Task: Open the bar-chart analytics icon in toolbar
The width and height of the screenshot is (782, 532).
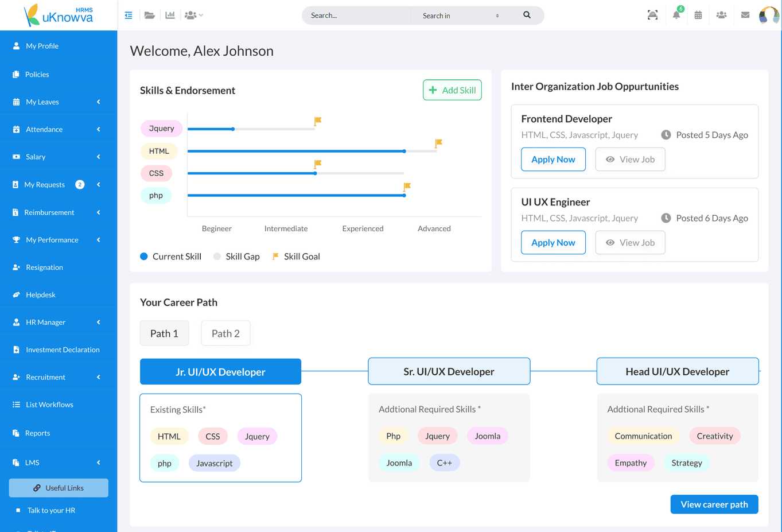Action: point(170,15)
